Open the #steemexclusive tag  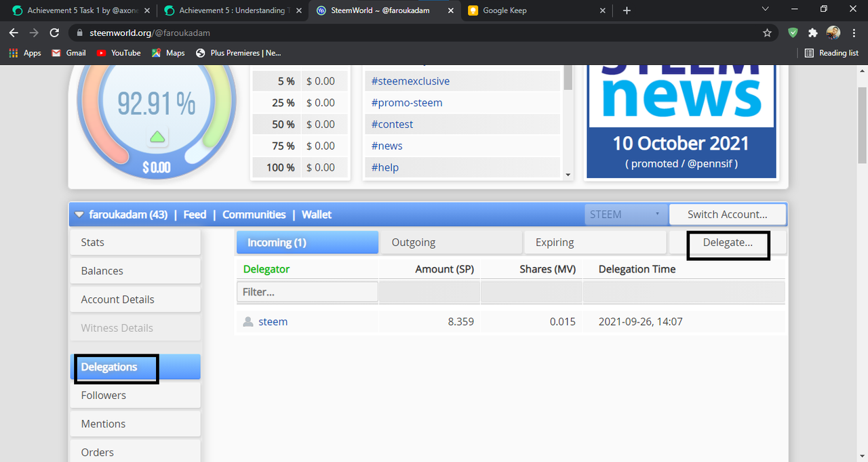410,81
